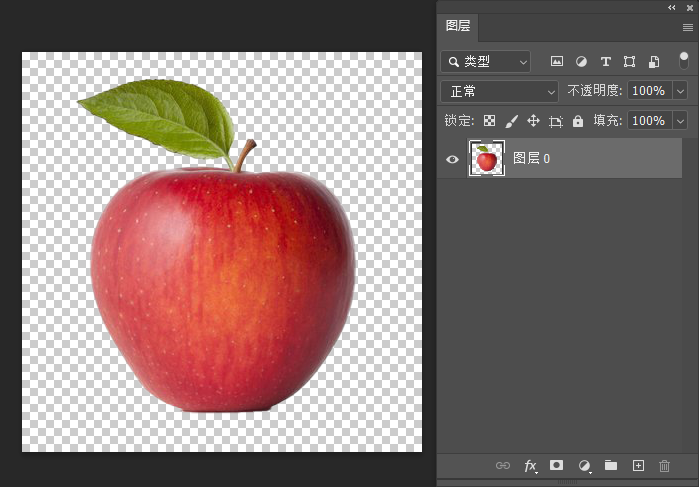Expand the 不透明度 opacity slider arrow

click(x=680, y=91)
